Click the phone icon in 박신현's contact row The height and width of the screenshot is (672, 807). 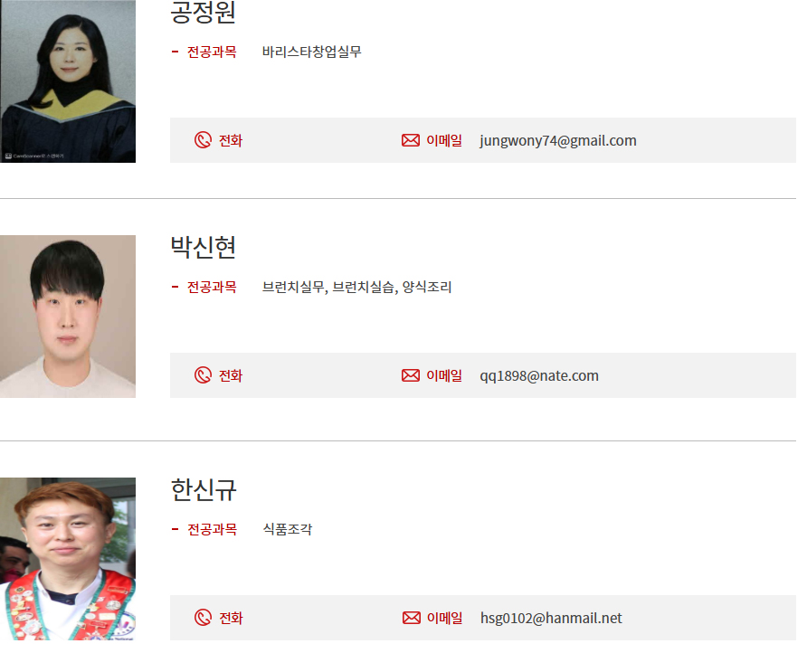pyautogui.click(x=203, y=375)
